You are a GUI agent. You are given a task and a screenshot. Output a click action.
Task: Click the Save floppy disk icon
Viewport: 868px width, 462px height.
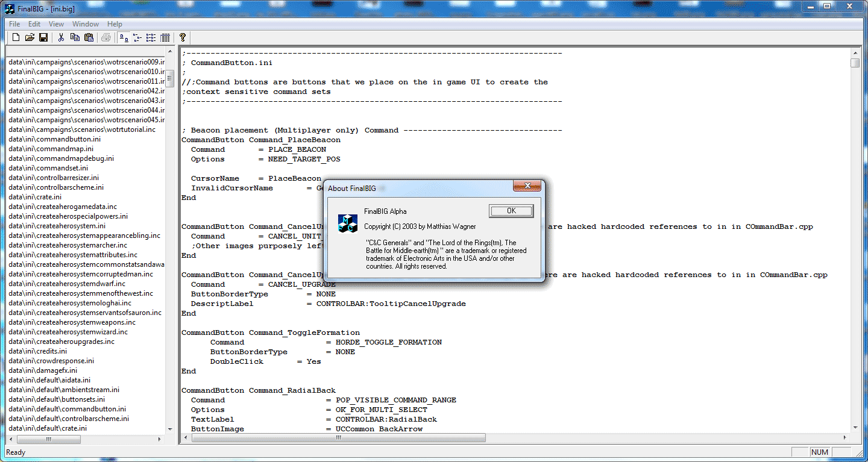(x=43, y=37)
